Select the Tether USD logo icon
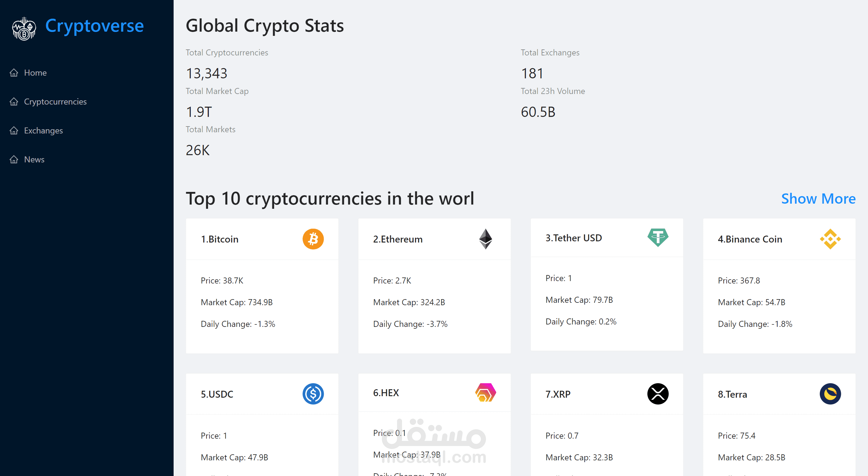This screenshot has height=476, width=868. coord(658,238)
